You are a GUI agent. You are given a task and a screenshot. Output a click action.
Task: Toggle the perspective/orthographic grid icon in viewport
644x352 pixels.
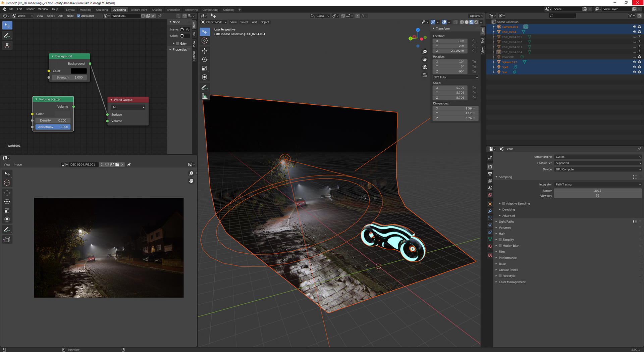pyautogui.click(x=425, y=75)
